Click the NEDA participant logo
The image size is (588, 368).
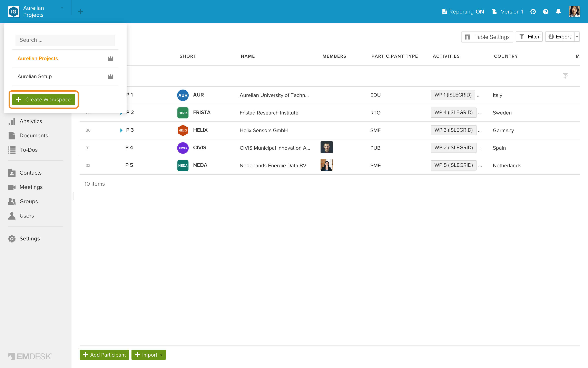point(183,165)
